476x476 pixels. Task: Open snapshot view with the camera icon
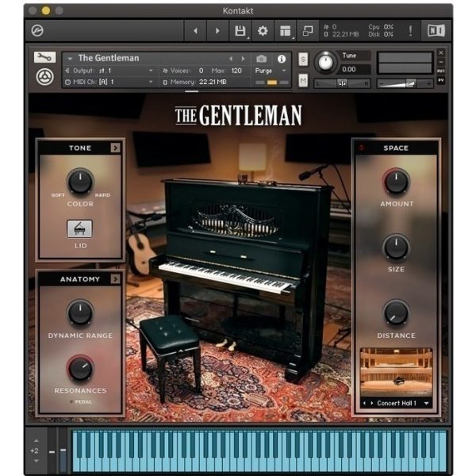pyautogui.click(x=261, y=59)
